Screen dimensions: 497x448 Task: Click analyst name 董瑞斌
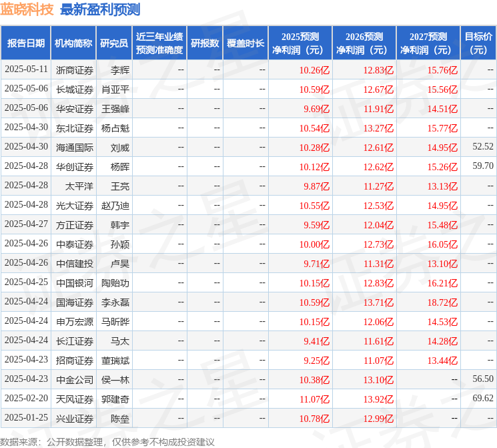115,361
